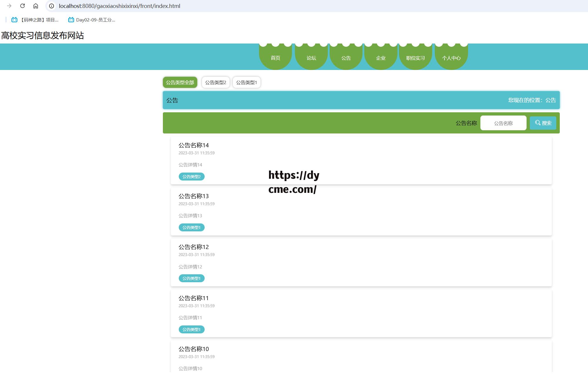The image size is (588, 381).
Task: Open the 公告名称12 announcement
Action: point(193,247)
